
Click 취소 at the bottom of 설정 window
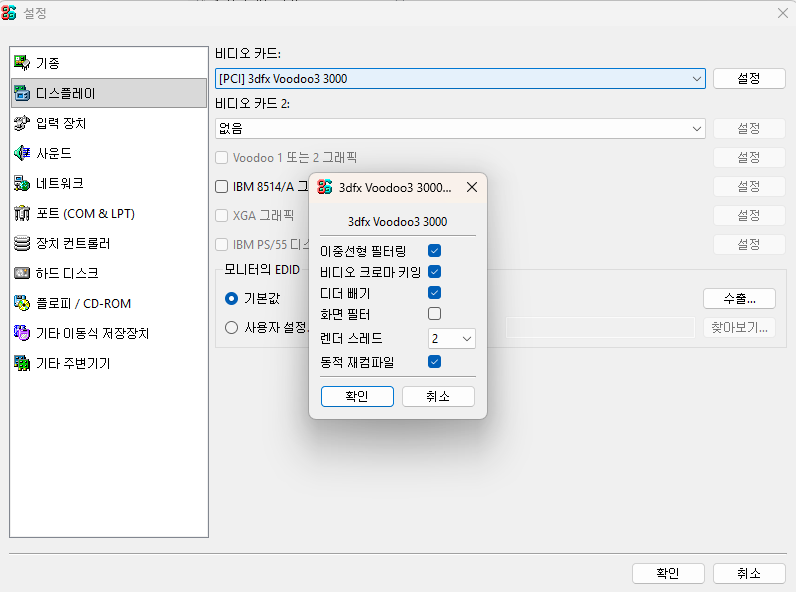(x=749, y=573)
